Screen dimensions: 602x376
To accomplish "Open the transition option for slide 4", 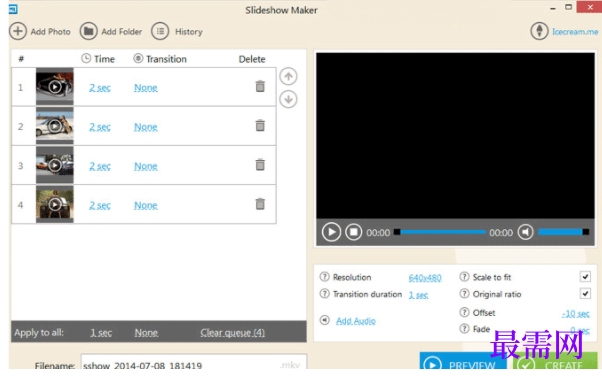I will 146,205.
